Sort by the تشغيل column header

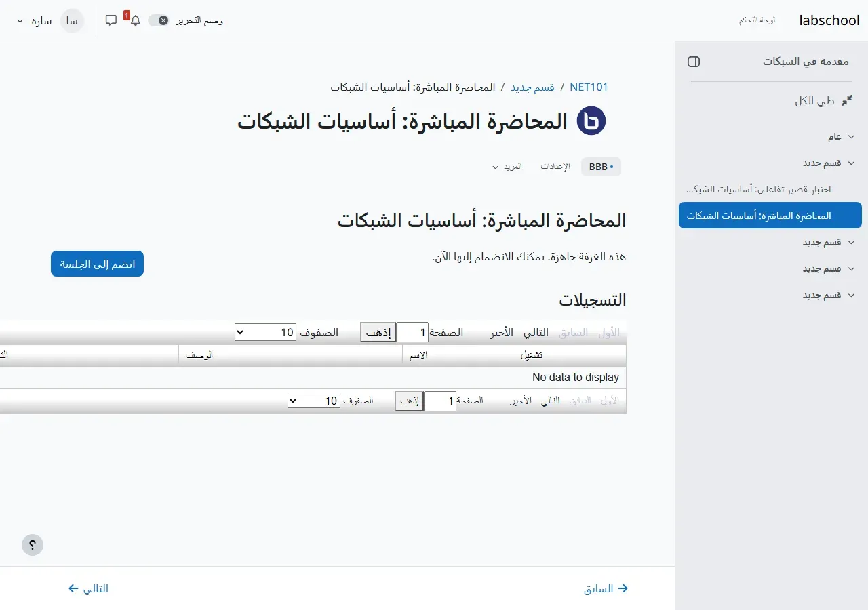pyautogui.click(x=531, y=355)
